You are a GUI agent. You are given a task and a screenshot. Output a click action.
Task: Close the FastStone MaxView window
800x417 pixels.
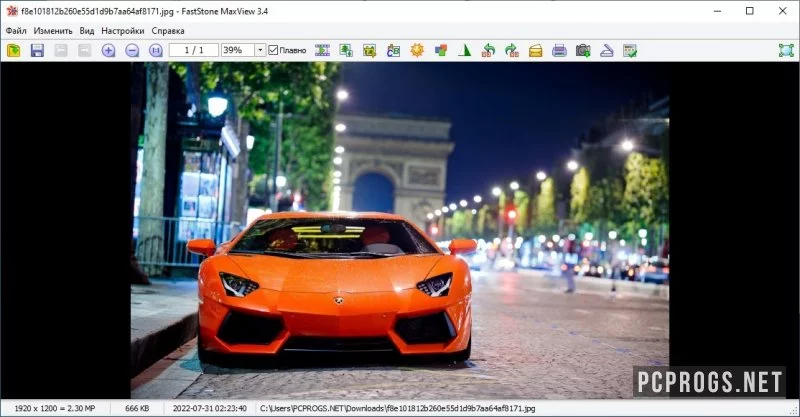(x=782, y=11)
